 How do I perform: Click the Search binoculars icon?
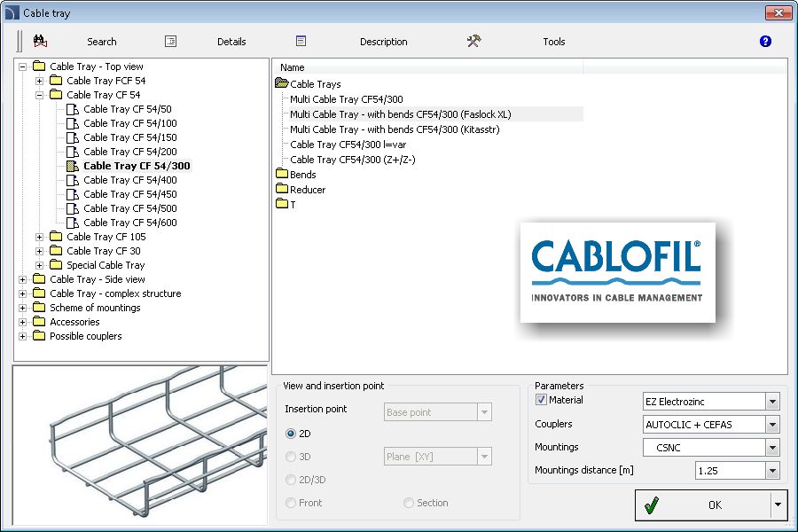(40, 42)
